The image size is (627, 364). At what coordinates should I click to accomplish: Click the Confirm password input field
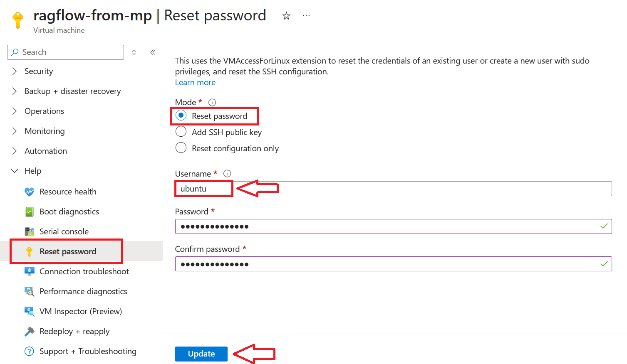coord(393,264)
